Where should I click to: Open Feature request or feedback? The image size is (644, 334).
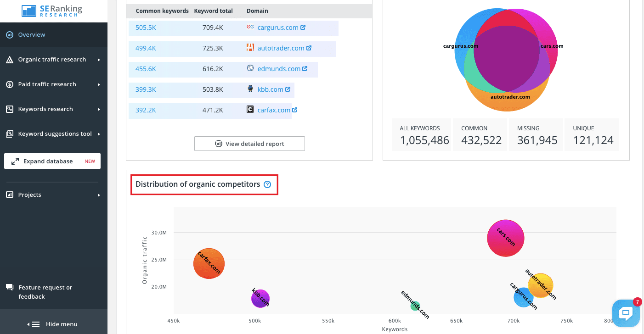pyautogui.click(x=45, y=292)
